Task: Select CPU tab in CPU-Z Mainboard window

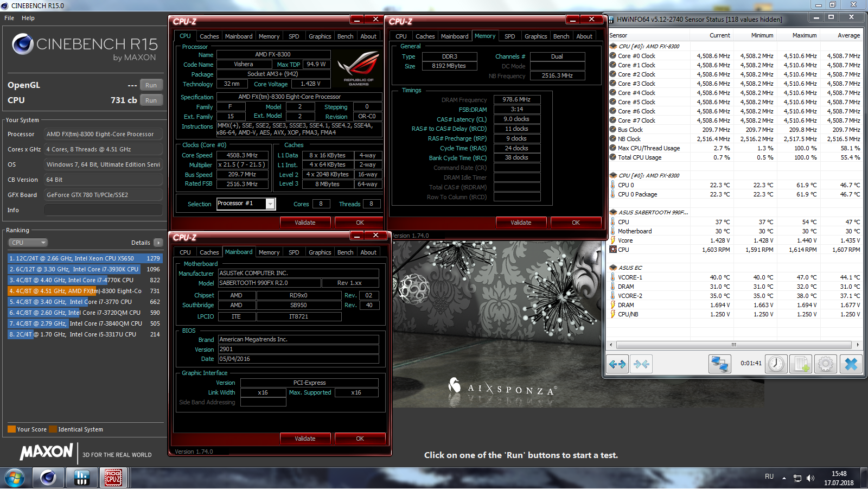Action: [x=185, y=252]
